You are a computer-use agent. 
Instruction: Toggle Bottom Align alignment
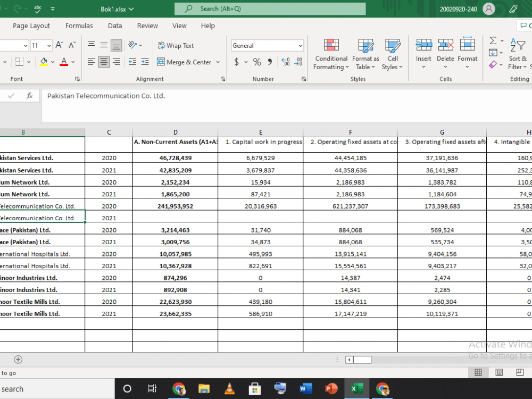click(117, 45)
